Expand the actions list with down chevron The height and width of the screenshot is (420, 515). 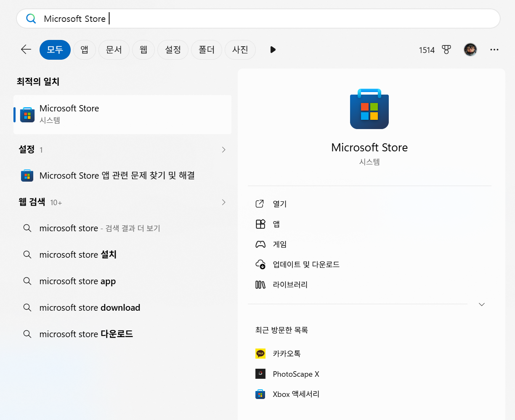[x=482, y=304]
